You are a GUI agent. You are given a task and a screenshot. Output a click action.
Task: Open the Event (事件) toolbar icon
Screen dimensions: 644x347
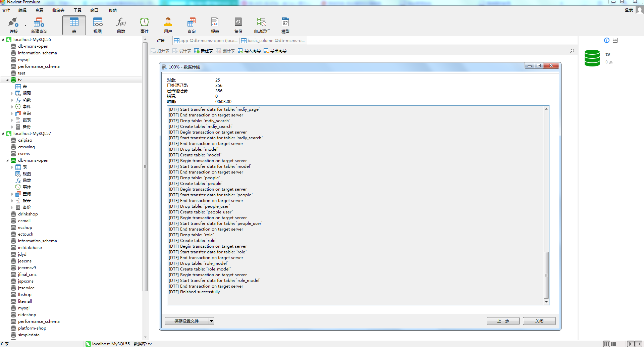tap(145, 26)
